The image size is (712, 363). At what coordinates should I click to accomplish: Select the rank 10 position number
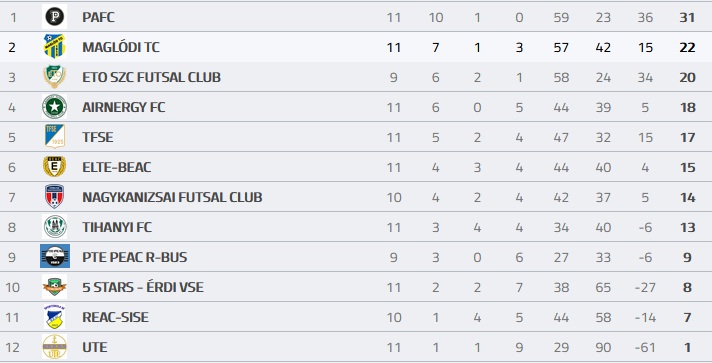[x=13, y=287]
